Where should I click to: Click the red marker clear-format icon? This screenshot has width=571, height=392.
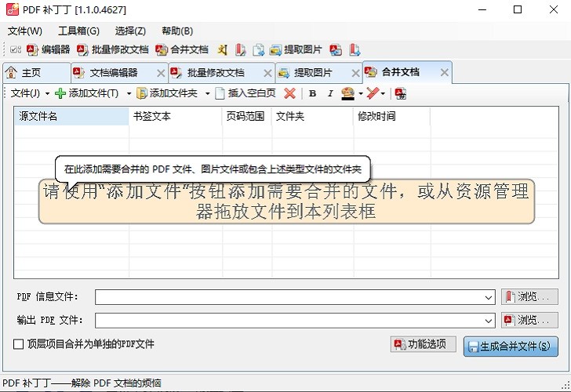[373, 93]
